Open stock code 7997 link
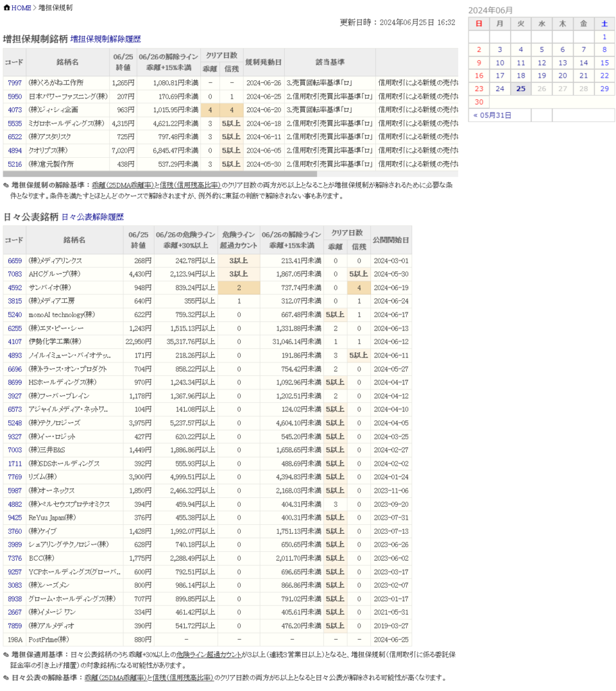 coord(15,83)
